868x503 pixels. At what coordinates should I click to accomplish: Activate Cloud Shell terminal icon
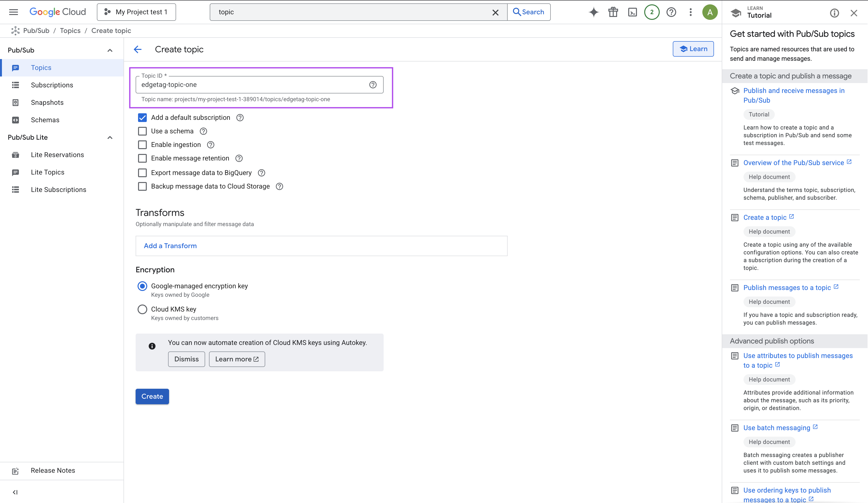click(x=632, y=12)
